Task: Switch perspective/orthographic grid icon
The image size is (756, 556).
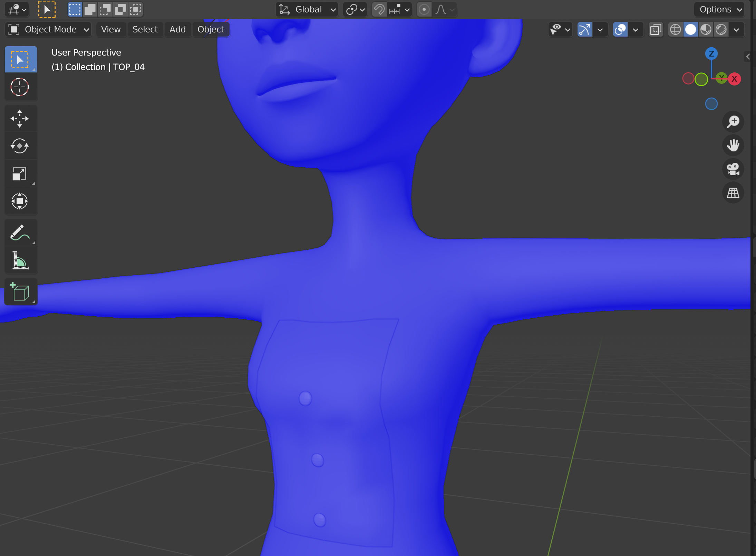Action: click(x=733, y=192)
